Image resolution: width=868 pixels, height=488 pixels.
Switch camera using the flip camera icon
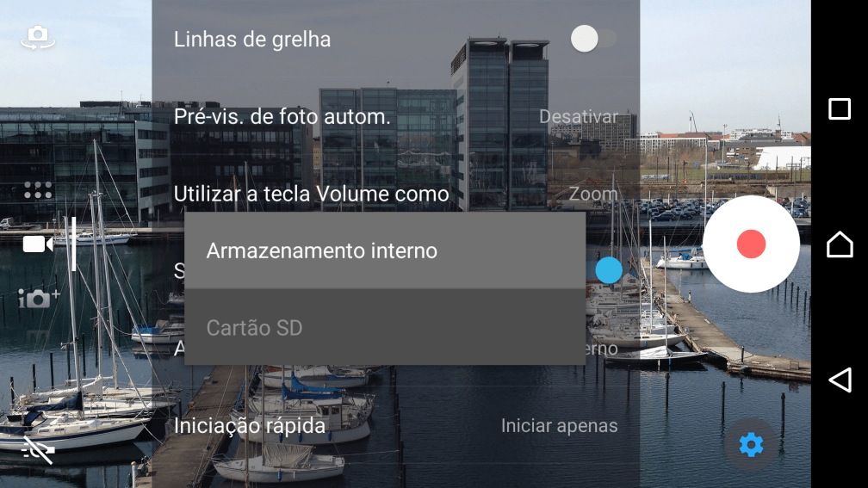(x=38, y=38)
